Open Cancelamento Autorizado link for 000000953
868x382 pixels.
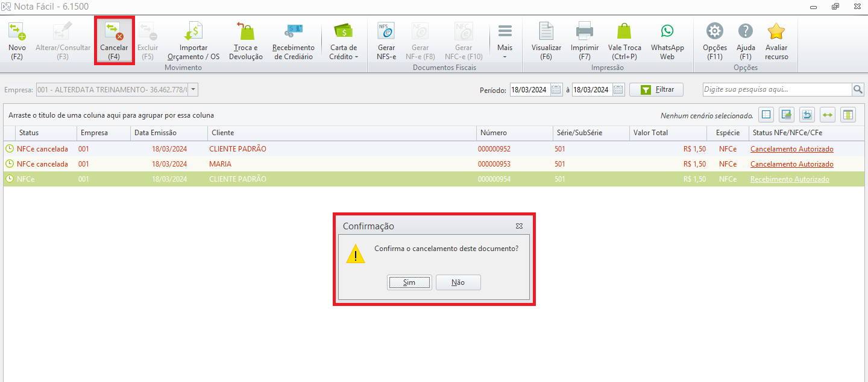click(x=791, y=164)
